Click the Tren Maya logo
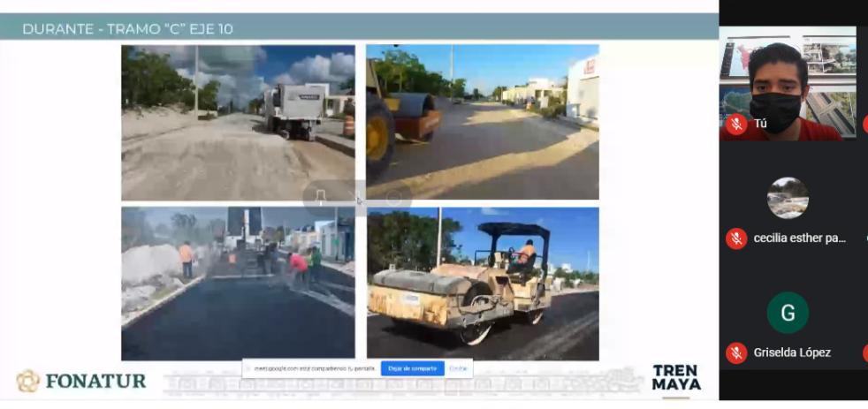This screenshot has width=868, height=409. [676, 377]
